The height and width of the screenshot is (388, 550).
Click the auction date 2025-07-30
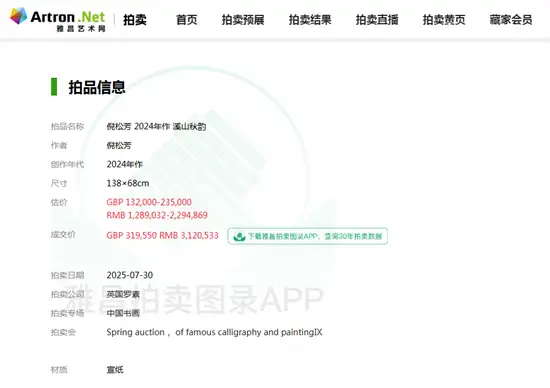pyautogui.click(x=130, y=275)
